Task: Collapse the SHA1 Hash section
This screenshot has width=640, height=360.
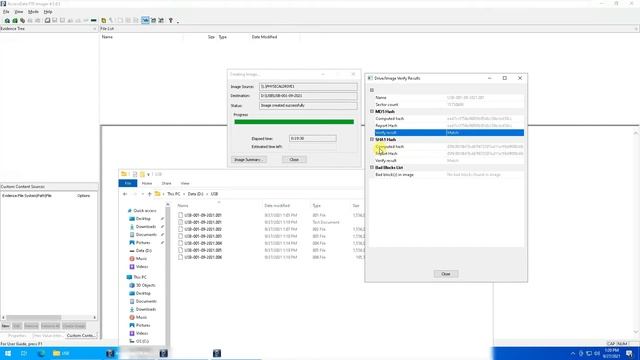Action: 372,139
